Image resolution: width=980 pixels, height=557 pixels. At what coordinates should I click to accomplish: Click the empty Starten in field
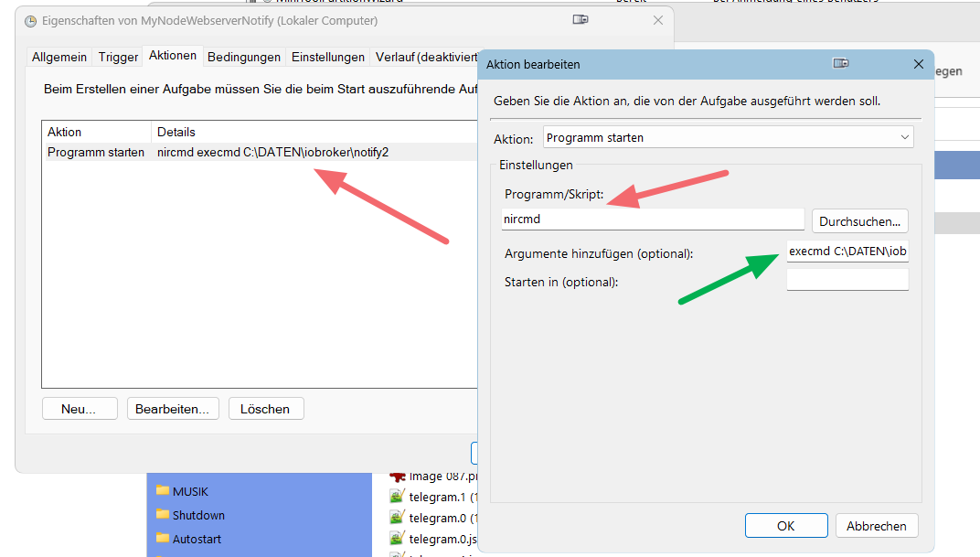point(847,280)
